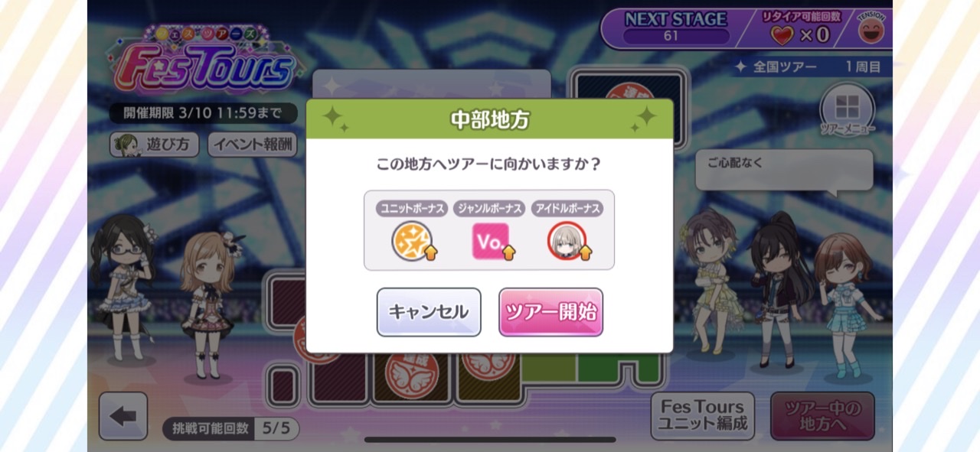
Task: Select the unit bonus star icon
Action: 414,241
